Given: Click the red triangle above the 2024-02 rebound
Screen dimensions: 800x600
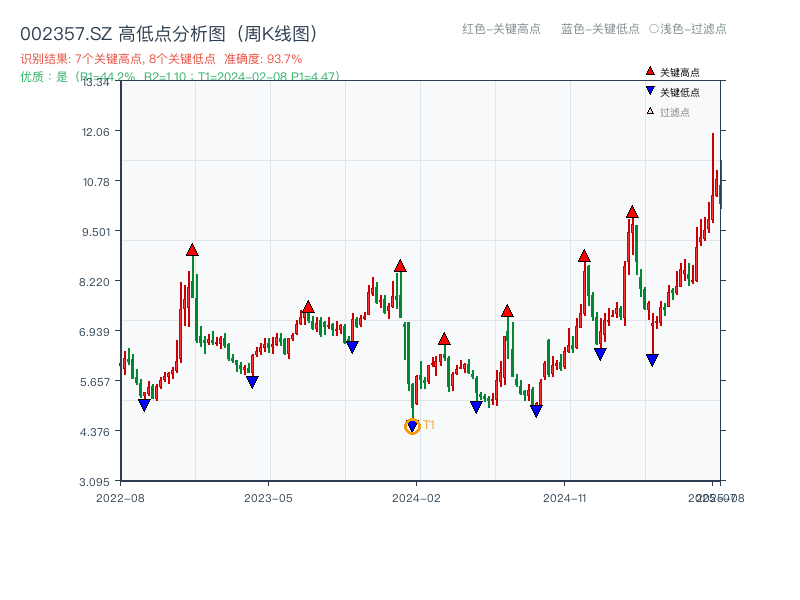Looking at the screenshot, I should (443, 339).
